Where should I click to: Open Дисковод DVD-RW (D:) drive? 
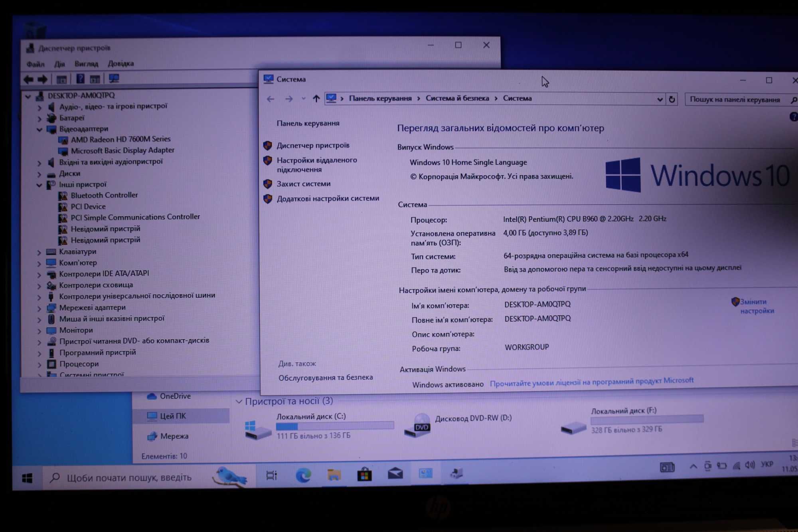coord(458,424)
